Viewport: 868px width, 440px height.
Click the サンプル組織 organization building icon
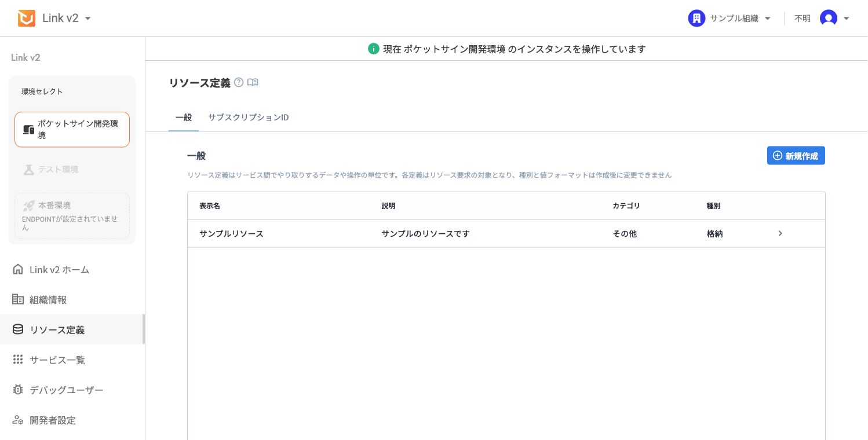[696, 19]
